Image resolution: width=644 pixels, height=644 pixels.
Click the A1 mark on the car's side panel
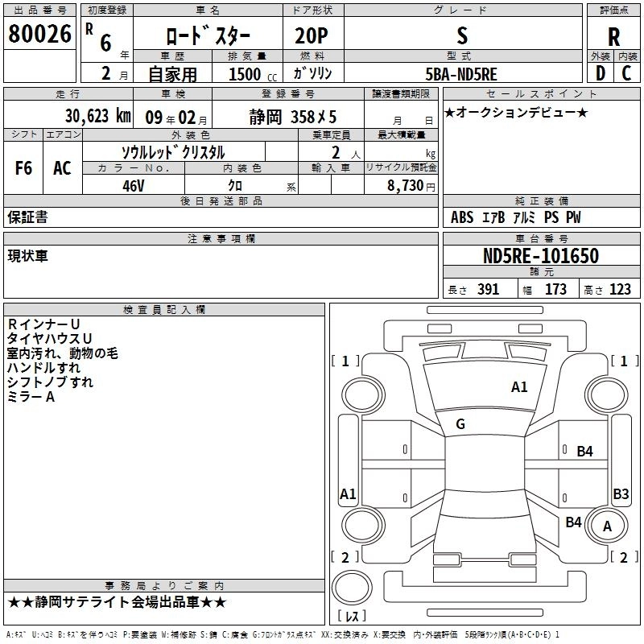click(348, 494)
